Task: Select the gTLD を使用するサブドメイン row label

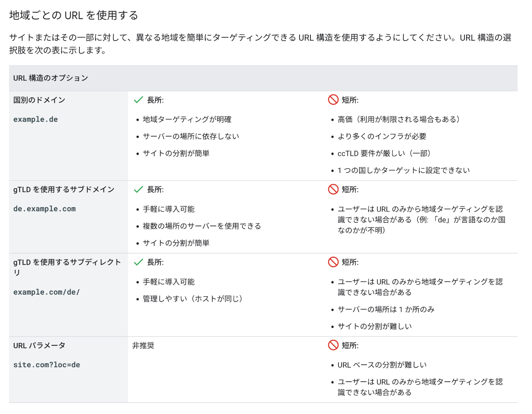Action: [x=64, y=189]
